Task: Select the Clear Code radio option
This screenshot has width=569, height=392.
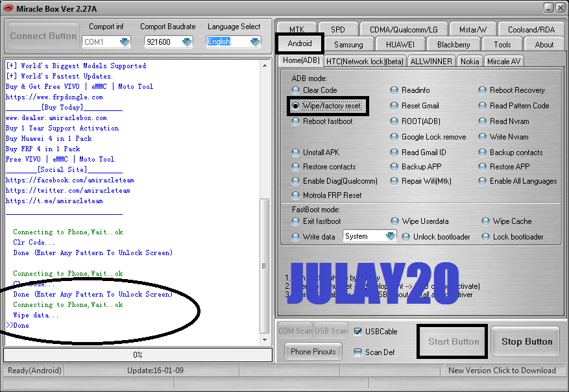Action: pos(295,90)
